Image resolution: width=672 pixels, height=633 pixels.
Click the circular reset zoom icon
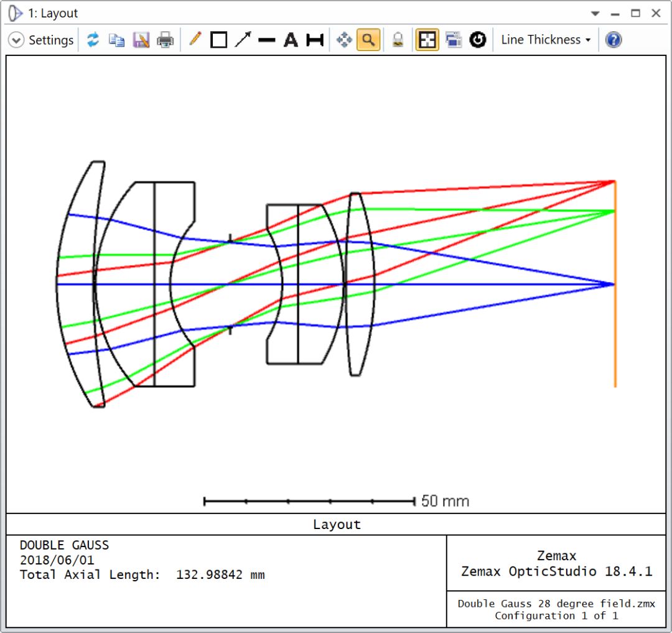pyautogui.click(x=478, y=40)
